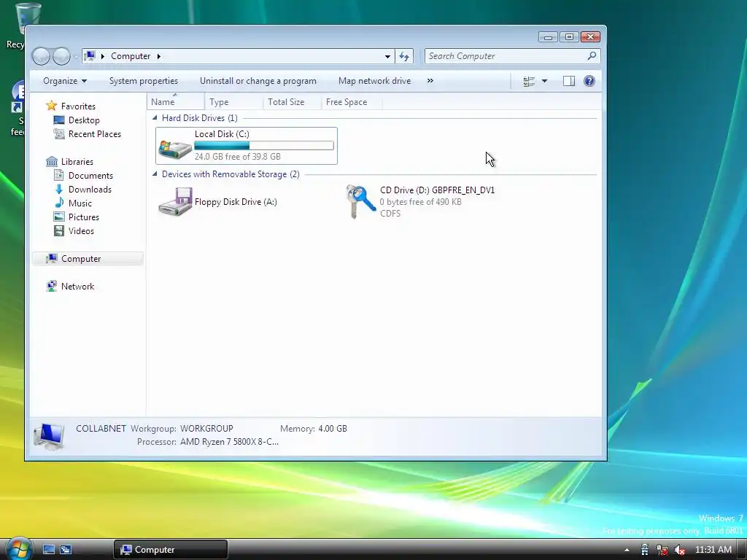Screen dimensions: 747x560
Task: Select the CD Drive (D:) keys icon
Action: [360, 202]
